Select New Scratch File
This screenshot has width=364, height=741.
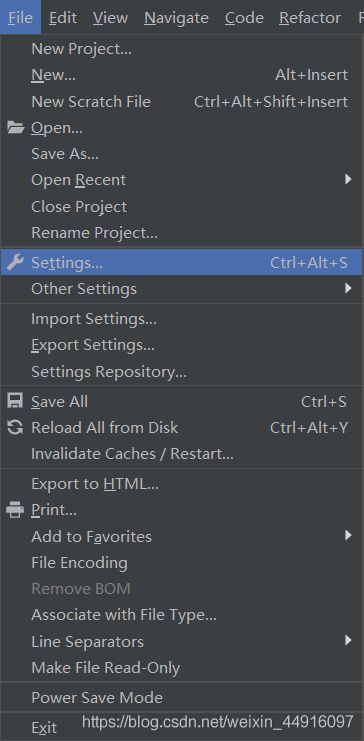click(182, 102)
